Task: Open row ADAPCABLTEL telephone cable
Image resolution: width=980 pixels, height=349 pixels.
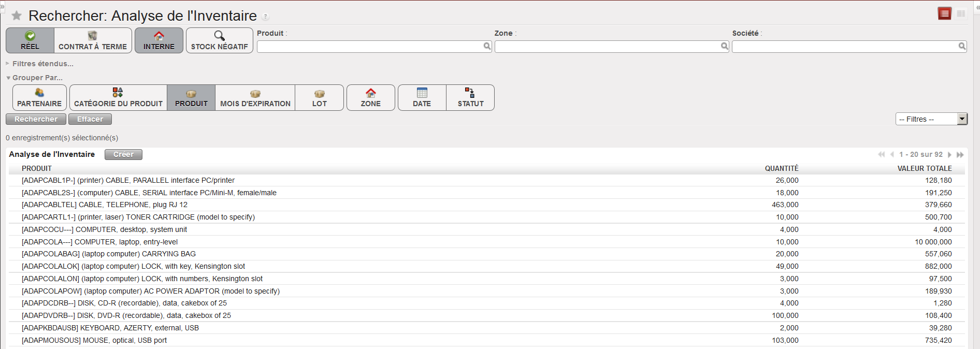Action: [487, 205]
